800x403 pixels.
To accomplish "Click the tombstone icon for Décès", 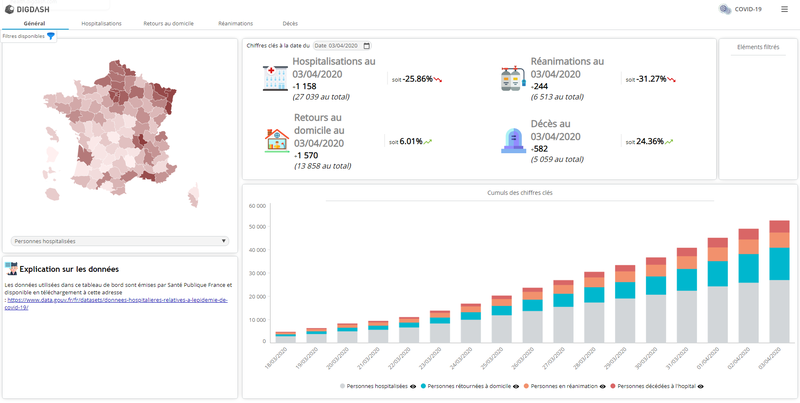I will click(513, 140).
